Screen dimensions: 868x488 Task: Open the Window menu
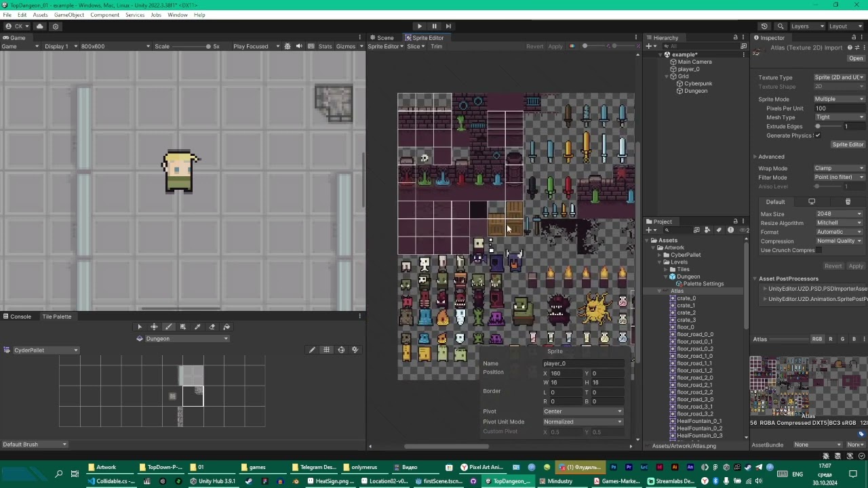pos(178,15)
